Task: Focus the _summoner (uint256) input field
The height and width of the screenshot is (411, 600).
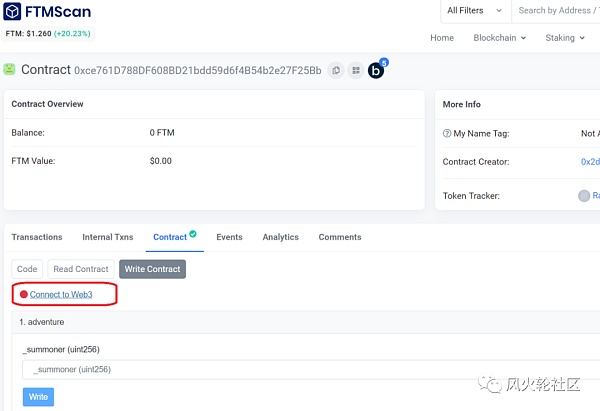Action: 311,369
